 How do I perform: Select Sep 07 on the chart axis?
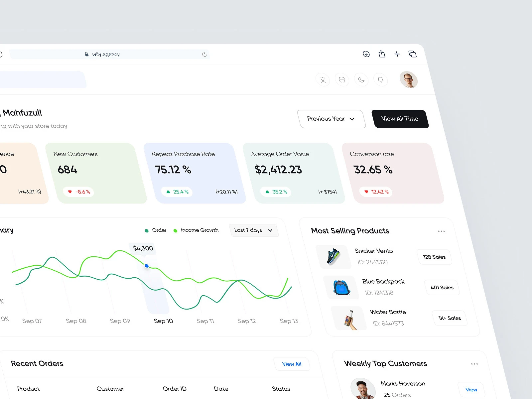(32, 321)
